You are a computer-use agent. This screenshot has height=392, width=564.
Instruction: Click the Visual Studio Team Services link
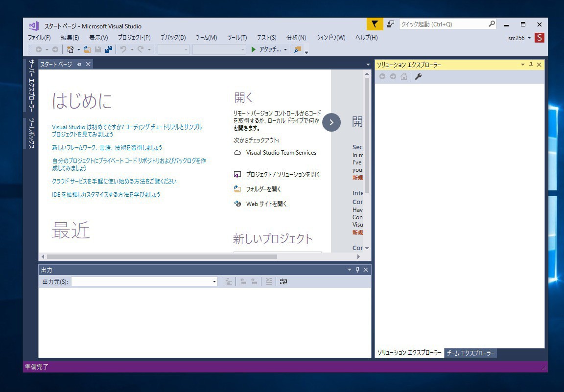281,153
